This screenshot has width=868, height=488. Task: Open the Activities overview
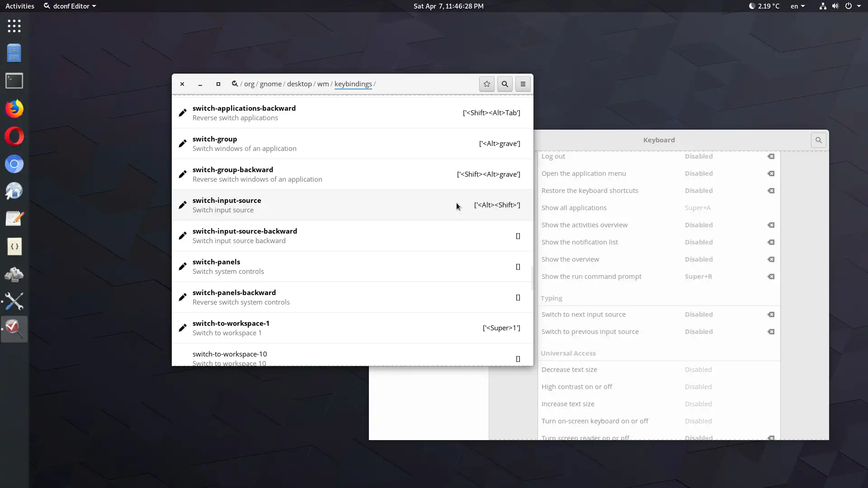[x=19, y=6]
